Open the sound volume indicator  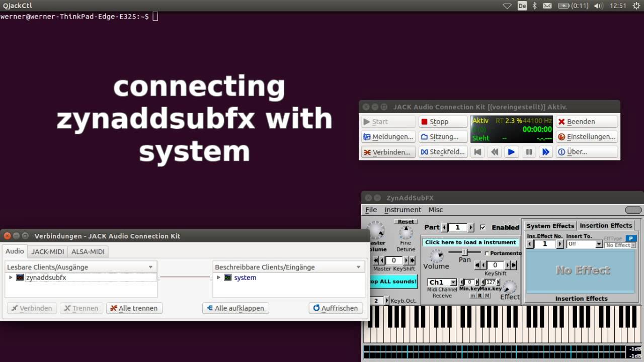tap(598, 6)
